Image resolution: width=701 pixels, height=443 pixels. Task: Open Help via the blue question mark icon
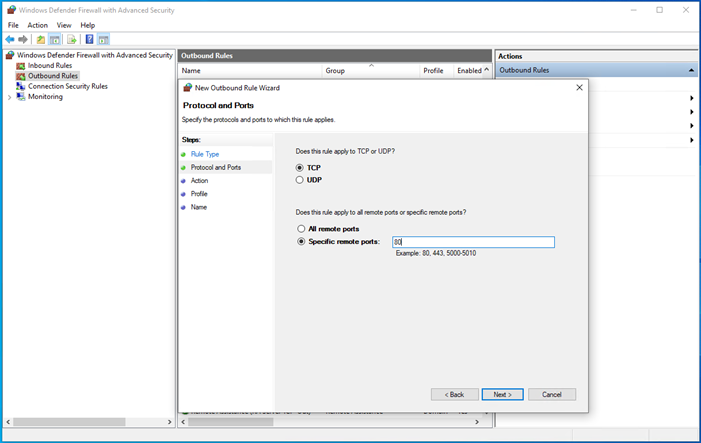click(89, 39)
